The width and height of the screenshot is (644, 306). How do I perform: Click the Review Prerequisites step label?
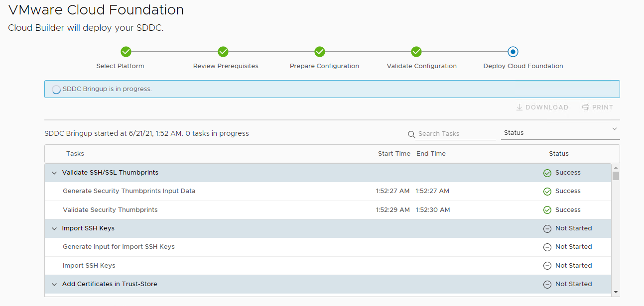coord(226,66)
